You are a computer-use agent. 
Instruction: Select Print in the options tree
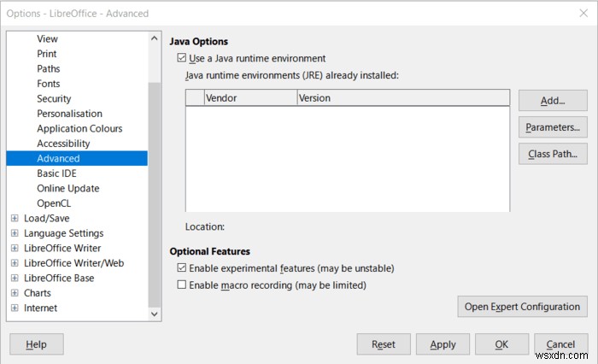pyautogui.click(x=46, y=54)
